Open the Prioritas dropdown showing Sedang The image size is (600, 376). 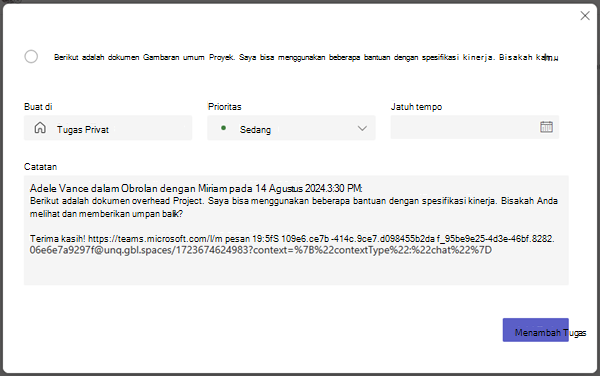(x=291, y=128)
